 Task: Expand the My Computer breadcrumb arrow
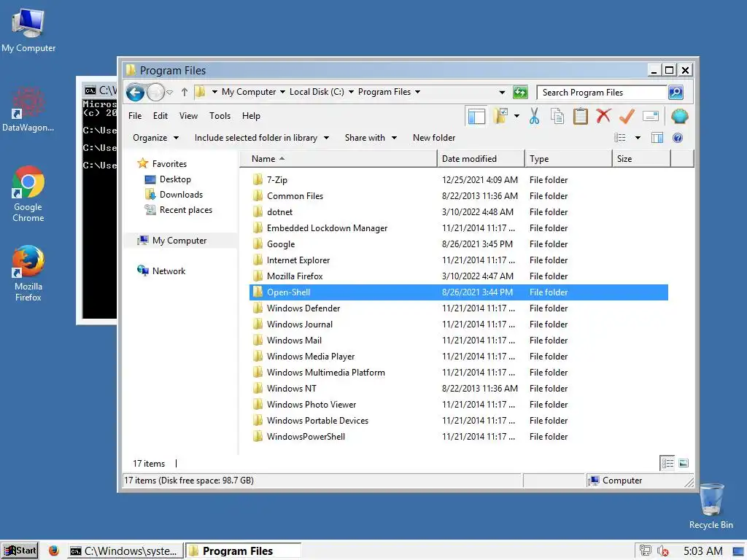282,92
